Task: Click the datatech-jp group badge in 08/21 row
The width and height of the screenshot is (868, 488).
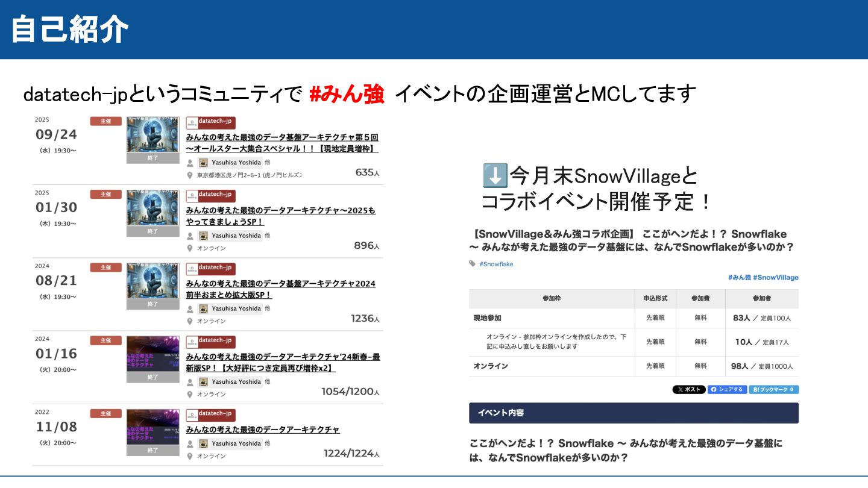Action: point(210,269)
